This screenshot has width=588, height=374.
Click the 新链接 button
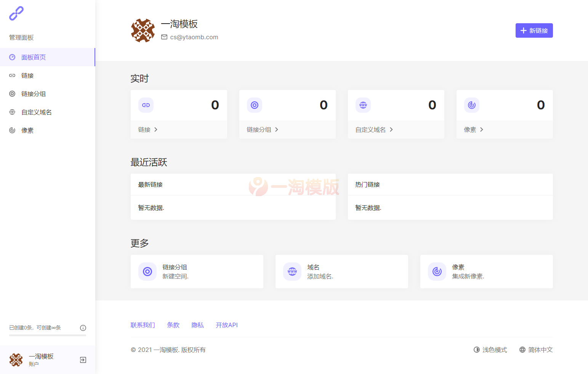coord(534,30)
